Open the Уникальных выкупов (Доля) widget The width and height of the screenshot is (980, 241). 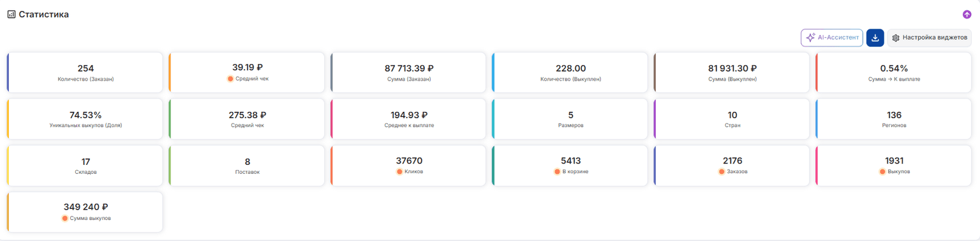[85, 119]
